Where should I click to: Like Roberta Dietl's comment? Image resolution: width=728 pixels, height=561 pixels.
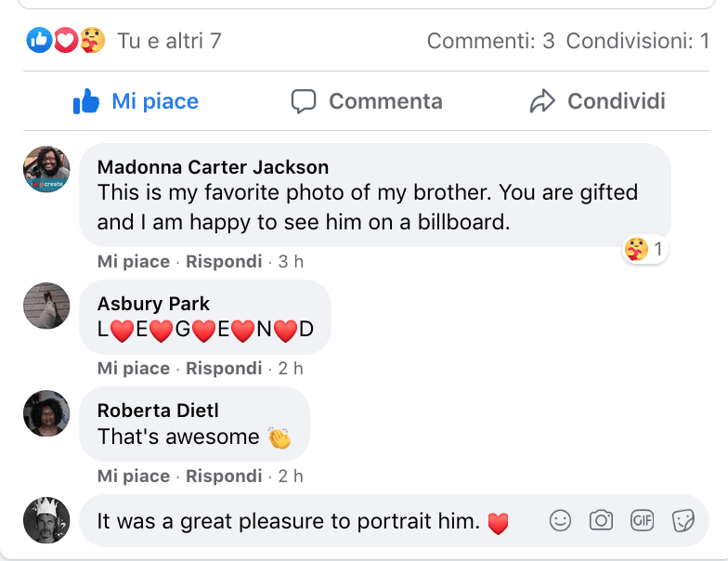click(133, 476)
